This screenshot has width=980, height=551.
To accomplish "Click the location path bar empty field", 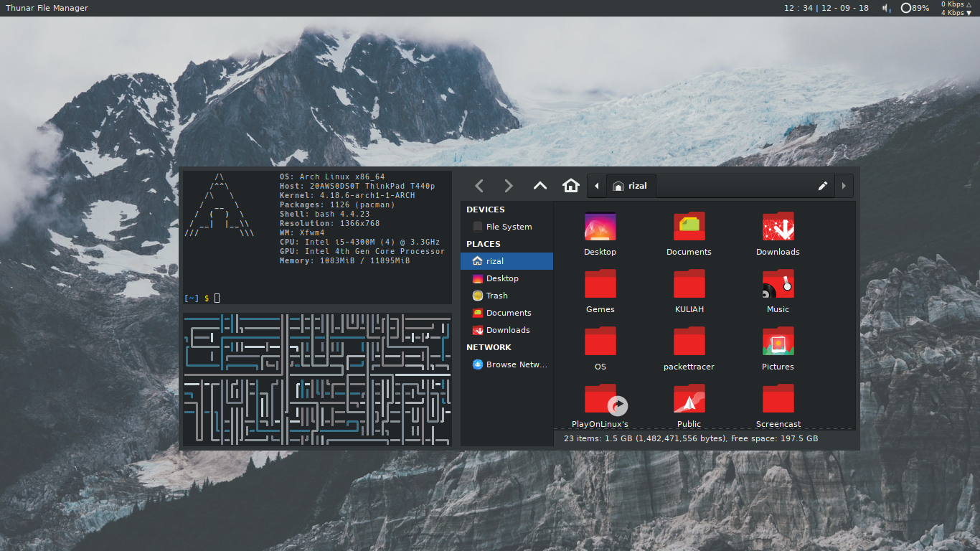I will pyautogui.click(x=734, y=186).
